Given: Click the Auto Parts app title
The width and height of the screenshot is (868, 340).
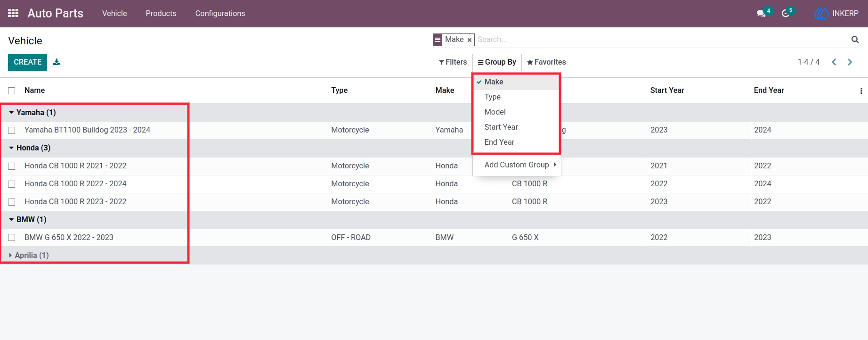Looking at the screenshot, I should coord(55,13).
